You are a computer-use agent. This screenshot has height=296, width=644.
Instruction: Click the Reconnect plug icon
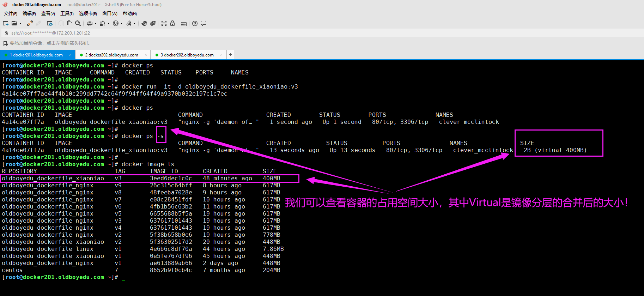(30, 23)
